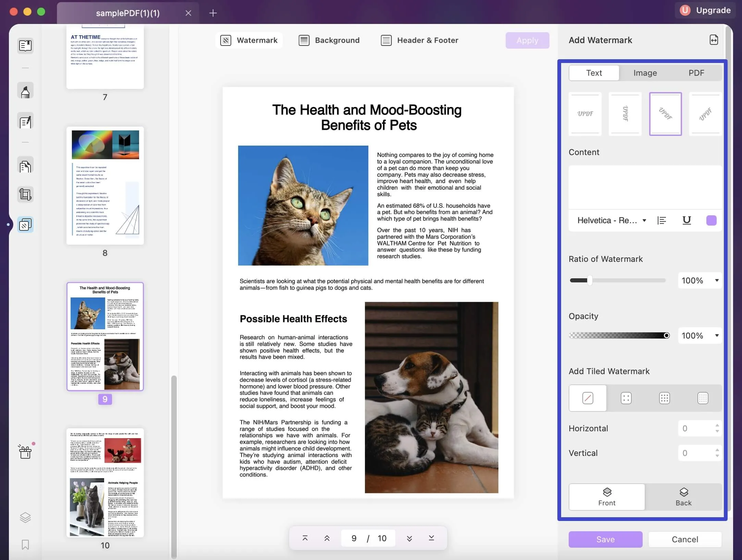
Task: Click the gift box icon
Action: [25, 452]
